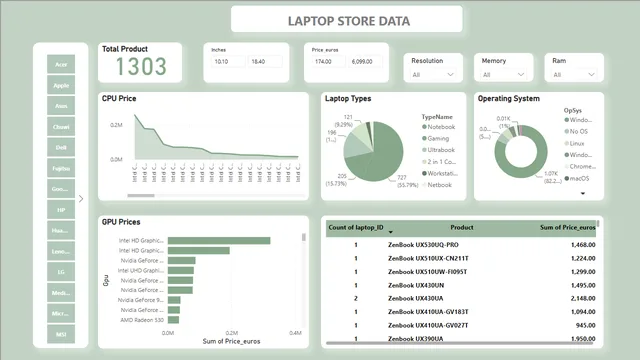Click the price value 2,148.00
Viewport: 640px width, 360px height.
[583, 298]
